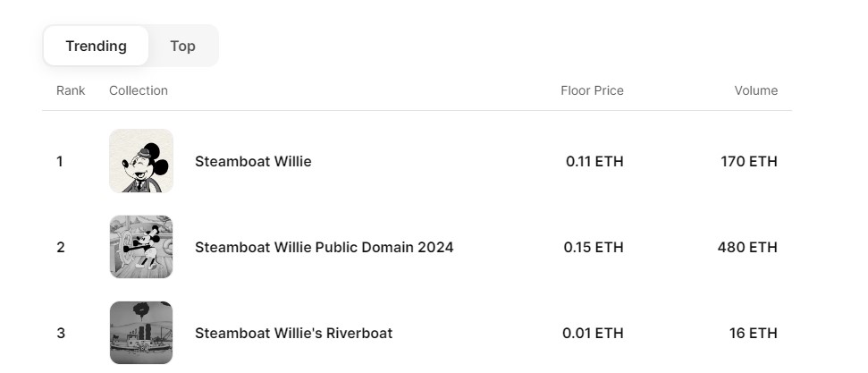Viewport: 868px width, 373px height.
Task: Click the 0.15 ETH floor price
Action: (x=594, y=247)
